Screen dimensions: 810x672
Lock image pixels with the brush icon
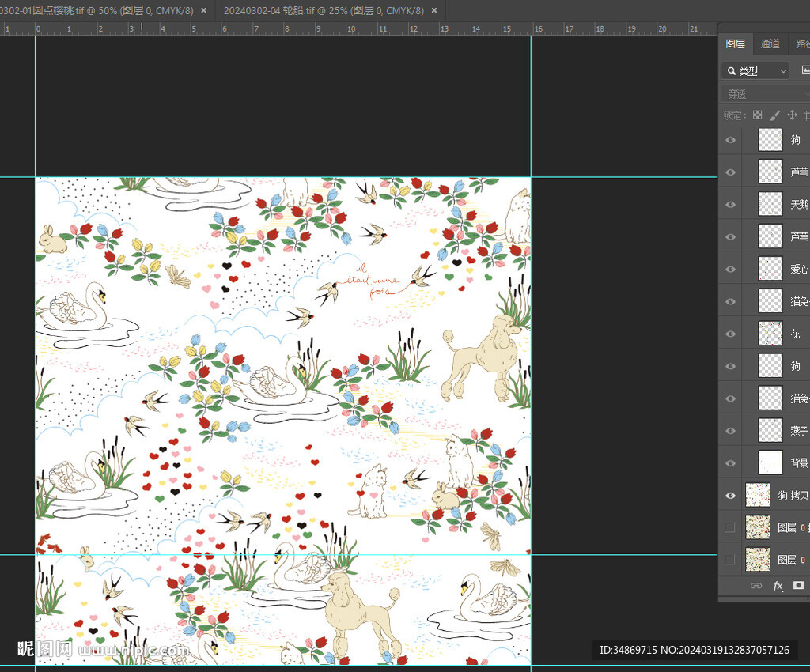[x=775, y=115]
